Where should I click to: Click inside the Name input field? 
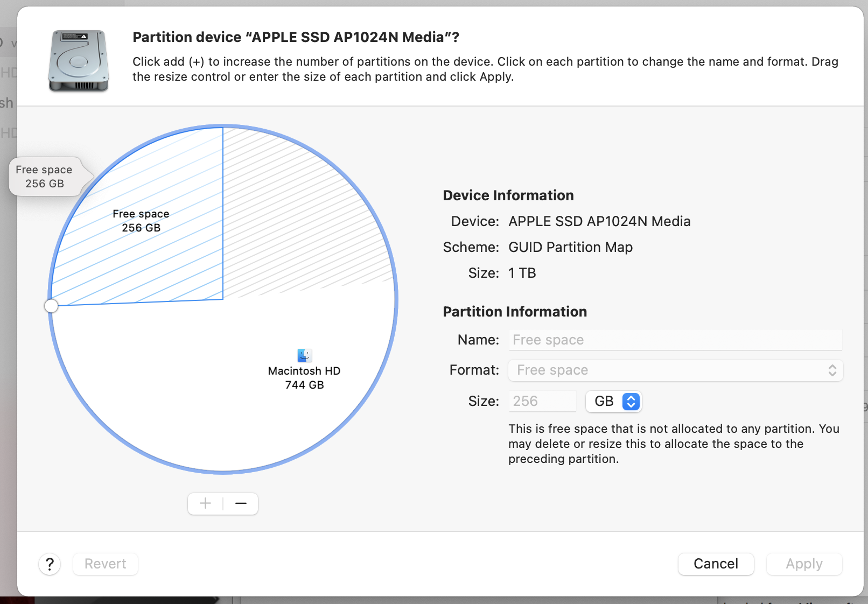675,340
